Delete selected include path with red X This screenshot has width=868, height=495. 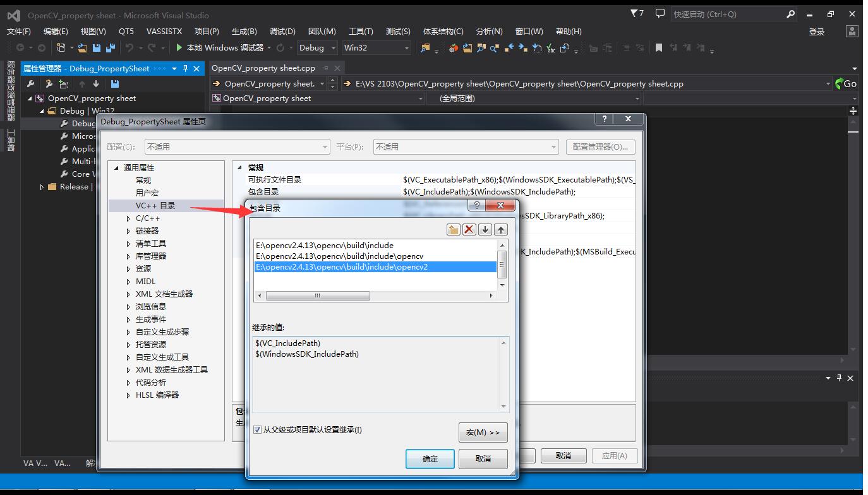pos(469,230)
